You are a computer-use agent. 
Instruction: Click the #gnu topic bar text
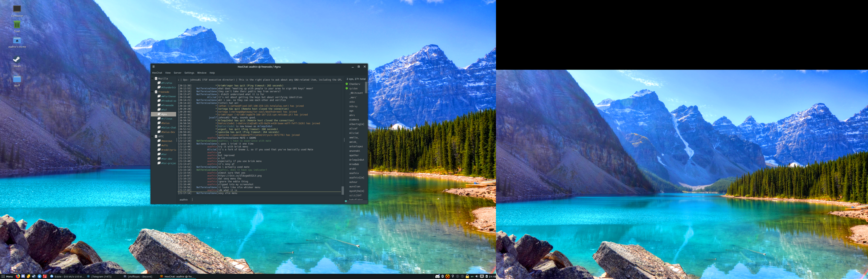click(x=260, y=80)
